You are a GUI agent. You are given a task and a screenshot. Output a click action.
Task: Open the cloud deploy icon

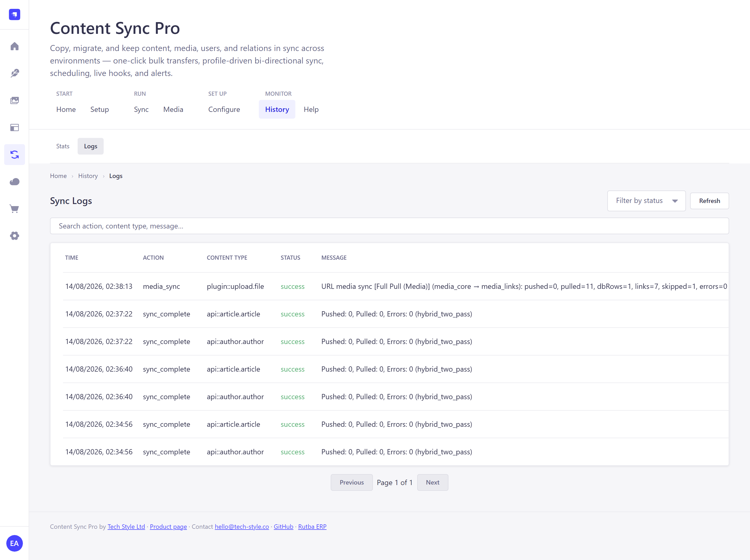pos(14,182)
